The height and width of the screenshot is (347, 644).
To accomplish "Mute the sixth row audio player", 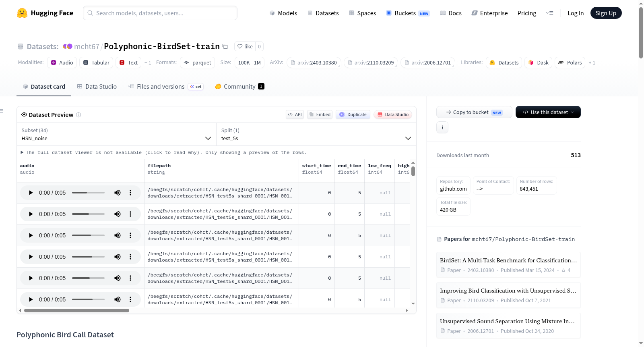I will coord(118,299).
